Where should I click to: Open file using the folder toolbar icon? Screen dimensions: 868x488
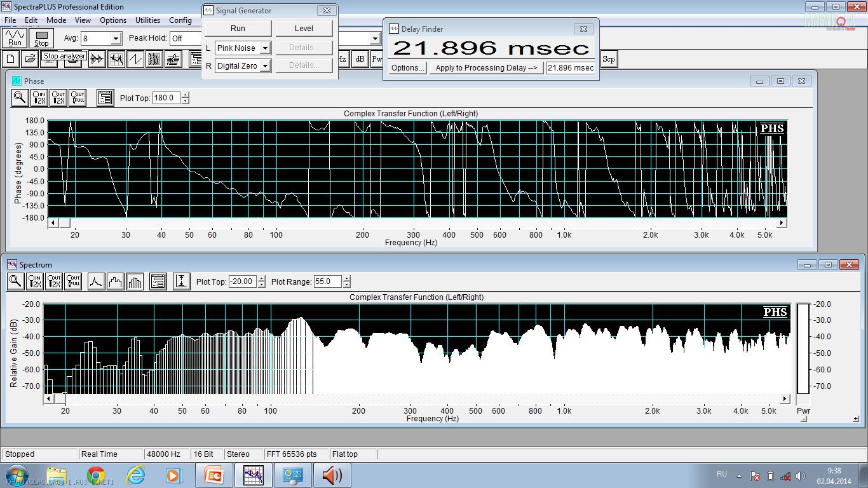click(x=29, y=59)
